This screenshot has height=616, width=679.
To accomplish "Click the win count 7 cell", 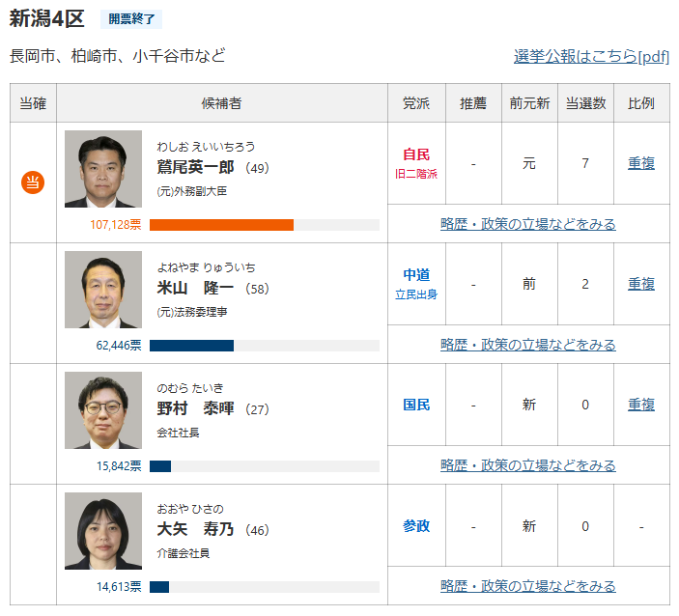I will click(x=585, y=163).
